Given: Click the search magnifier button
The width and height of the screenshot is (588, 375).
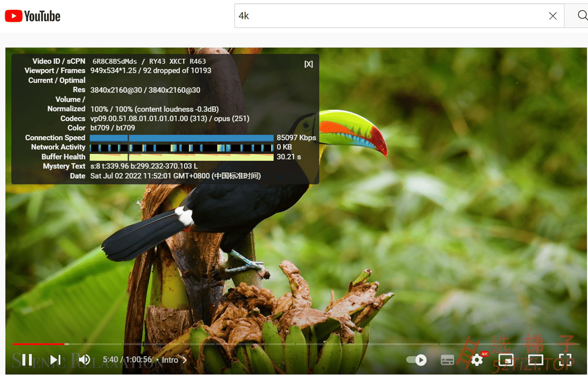Looking at the screenshot, I should coord(575,16).
